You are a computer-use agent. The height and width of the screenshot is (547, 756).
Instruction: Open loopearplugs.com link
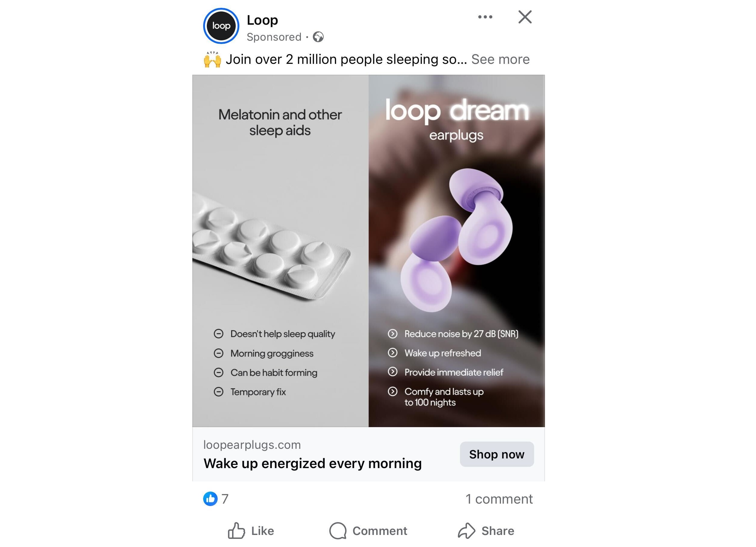252,445
